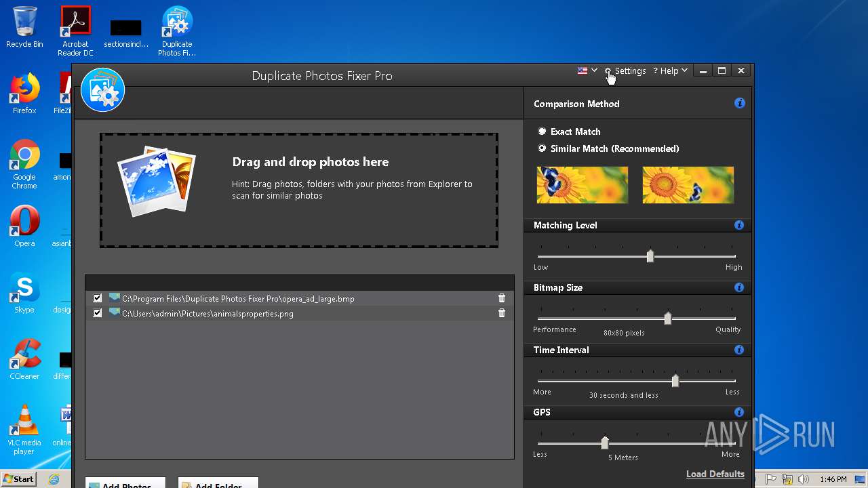The height and width of the screenshot is (488, 868).
Task: Show Matching Level info tooltip icon
Action: click(x=739, y=225)
